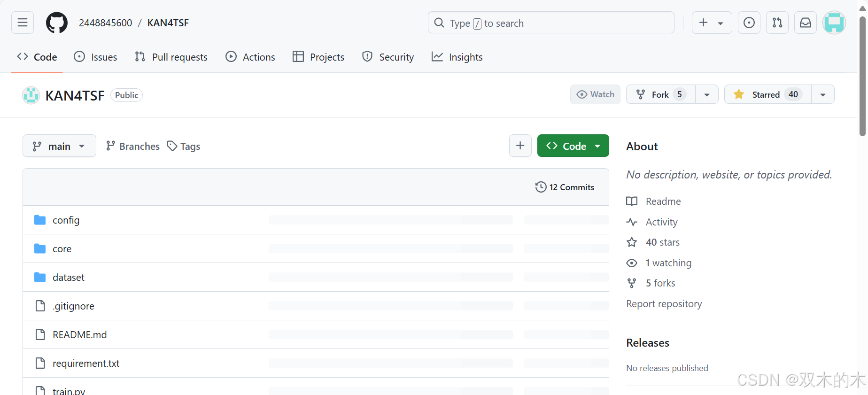Expand the create-new dropdown arrow in header
This screenshot has height=395, width=868.
pyautogui.click(x=721, y=23)
